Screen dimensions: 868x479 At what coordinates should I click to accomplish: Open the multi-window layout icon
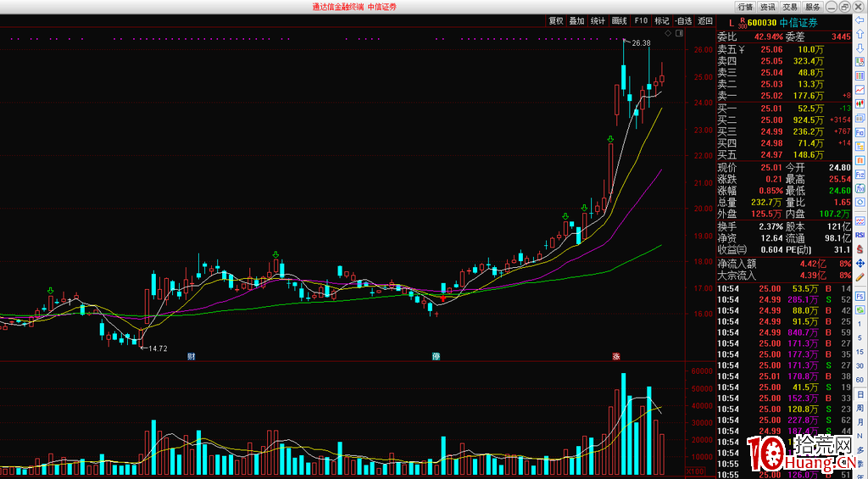click(x=860, y=118)
